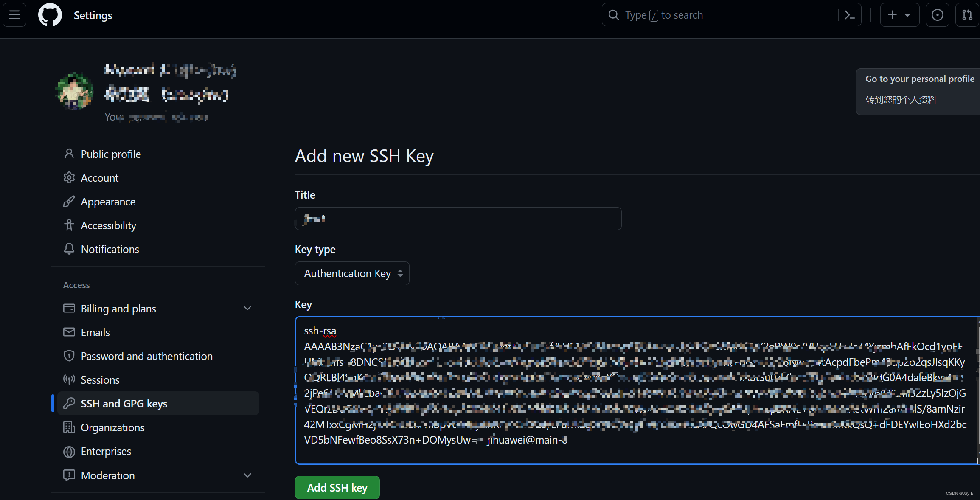Viewport: 980px width, 500px height.
Task: Click the Password and authentication shield icon
Action: coord(69,356)
